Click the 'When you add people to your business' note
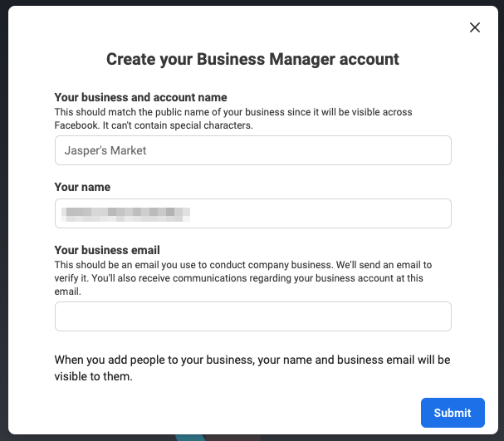The image size is (504, 441). [x=252, y=368]
